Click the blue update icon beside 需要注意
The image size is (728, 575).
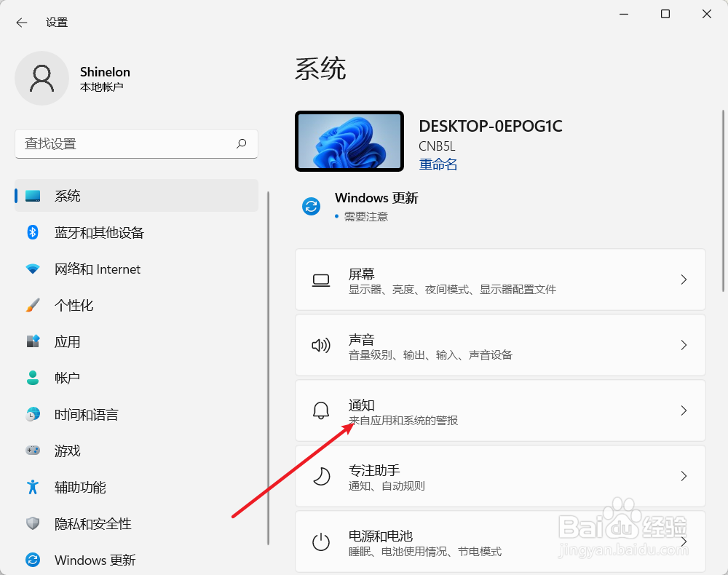click(311, 206)
